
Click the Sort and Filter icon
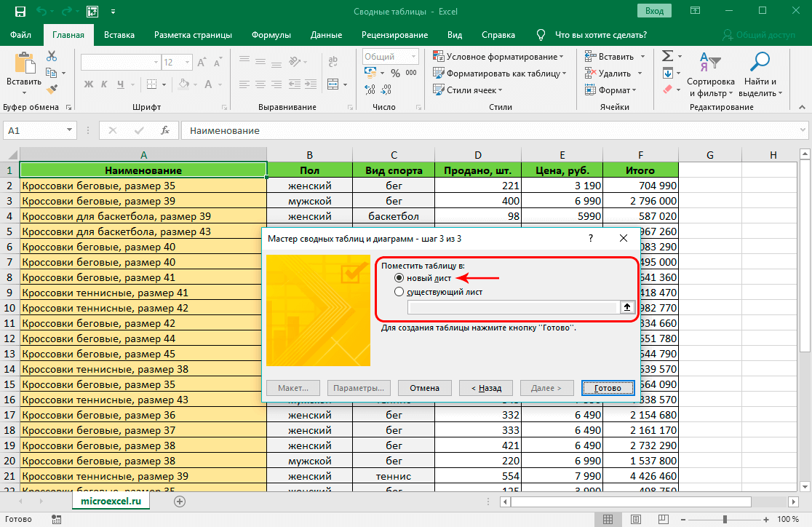tap(709, 63)
